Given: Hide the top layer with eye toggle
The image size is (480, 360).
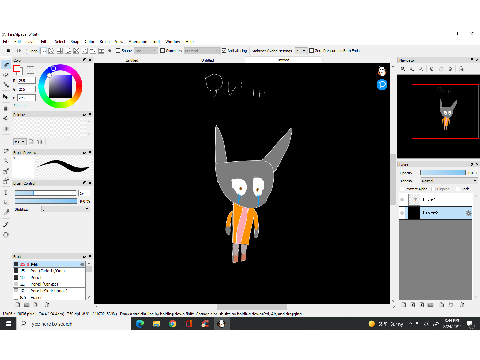Looking at the screenshot, I should 402,200.
